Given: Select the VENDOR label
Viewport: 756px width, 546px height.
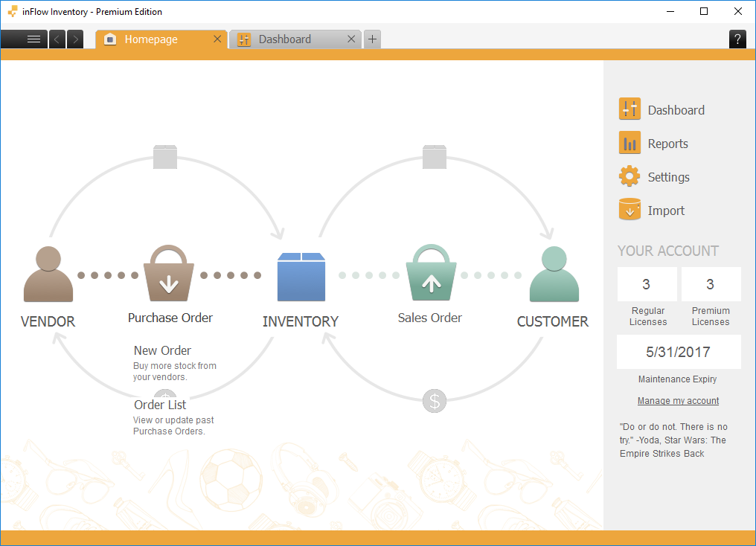Looking at the screenshot, I should click(x=48, y=321).
